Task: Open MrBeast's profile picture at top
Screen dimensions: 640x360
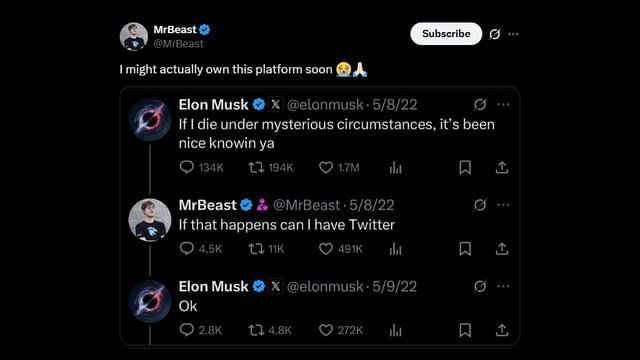Action: click(x=134, y=36)
